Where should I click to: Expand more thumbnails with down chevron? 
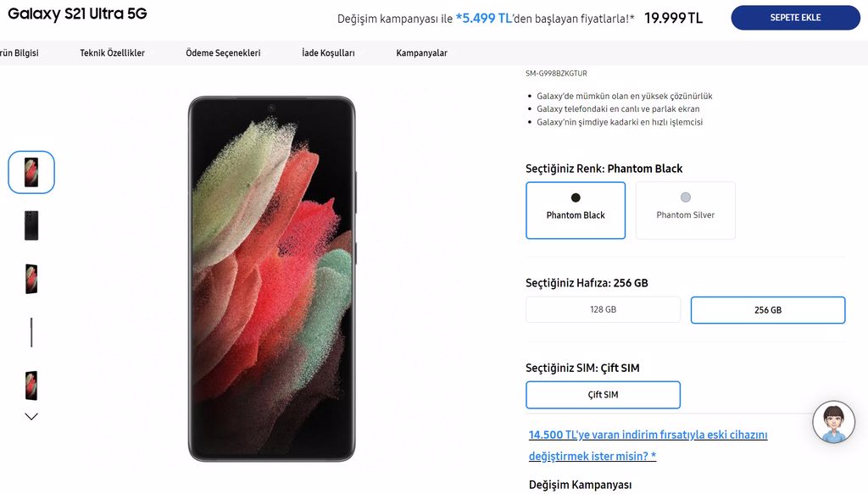pos(31,417)
